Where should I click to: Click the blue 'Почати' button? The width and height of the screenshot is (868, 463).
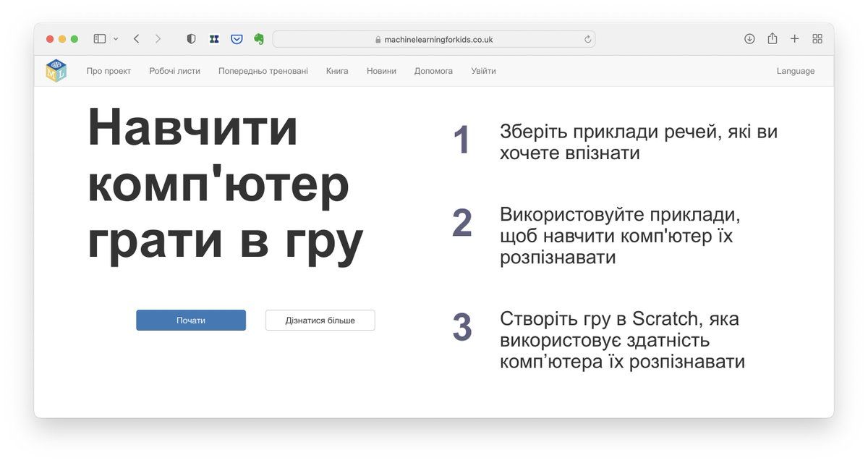[191, 320]
